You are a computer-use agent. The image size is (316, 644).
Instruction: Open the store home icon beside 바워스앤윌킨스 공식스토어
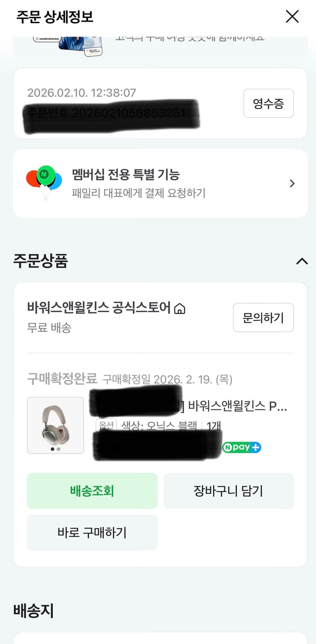tap(180, 308)
